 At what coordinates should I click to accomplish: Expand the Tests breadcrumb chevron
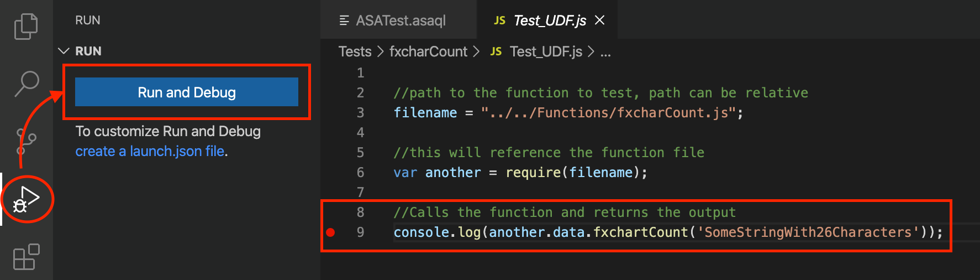click(380, 51)
